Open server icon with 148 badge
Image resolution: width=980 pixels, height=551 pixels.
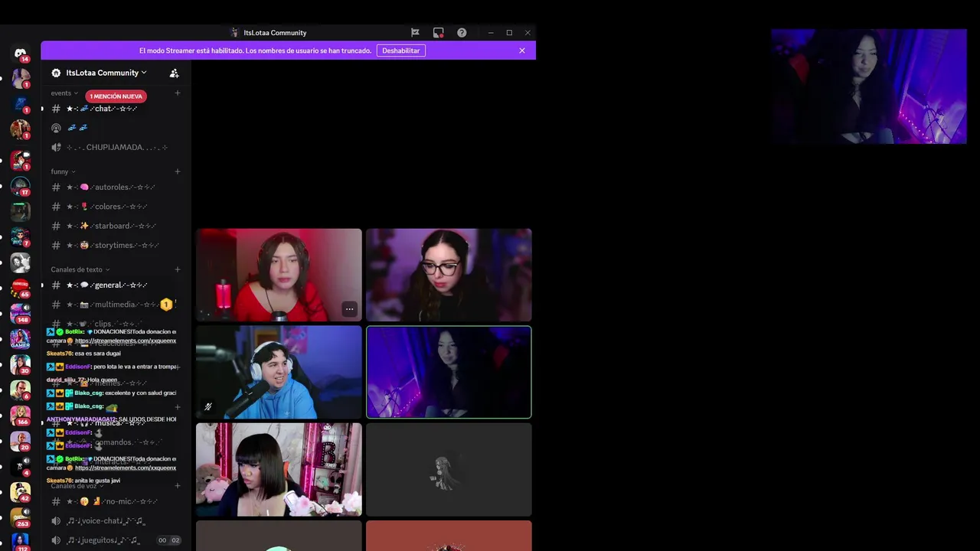(x=20, y=313)
